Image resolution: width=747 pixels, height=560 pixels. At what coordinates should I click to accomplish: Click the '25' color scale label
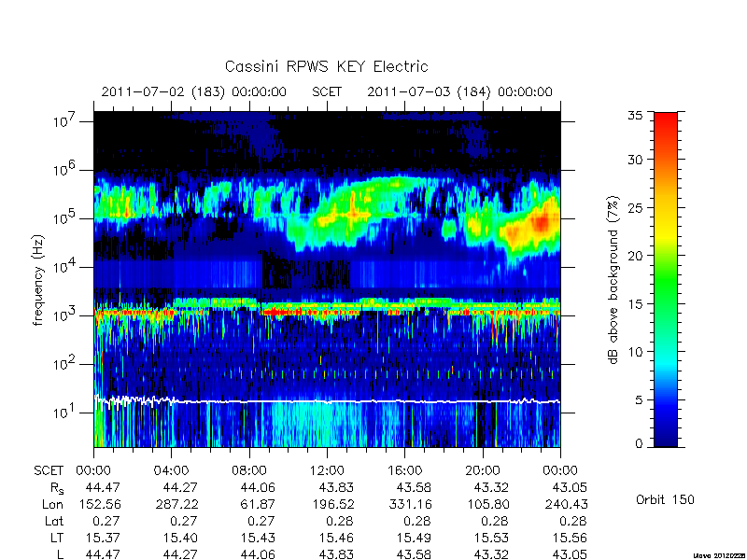[x=635, y=207]
